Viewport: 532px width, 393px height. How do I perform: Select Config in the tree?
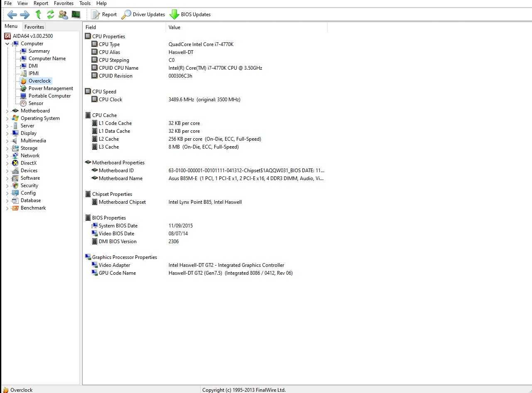tap(28, 193)
